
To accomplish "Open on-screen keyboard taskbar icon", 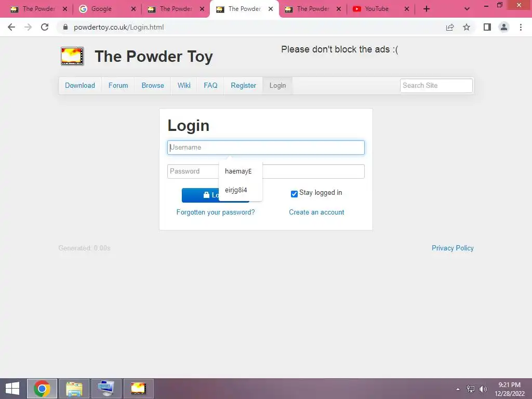I will pos(106,389).
